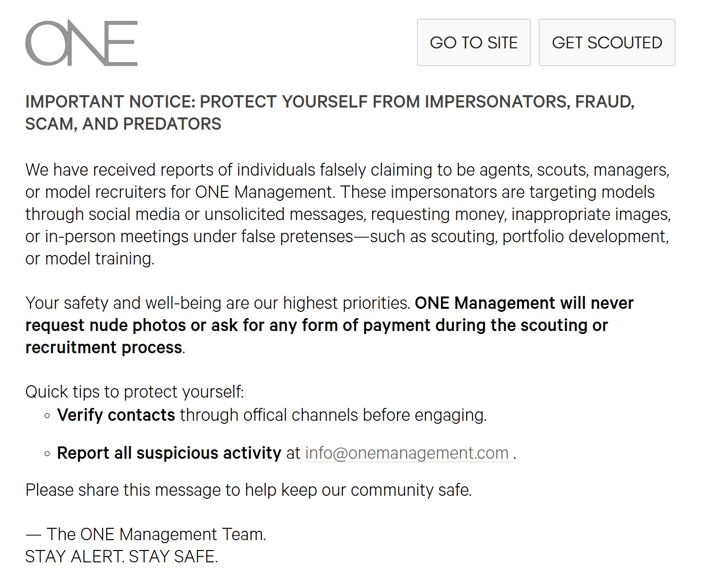Click the bold words 'recruitment process'
The width and height of the screenshot is (705, 588).
(x=104, y=347)
